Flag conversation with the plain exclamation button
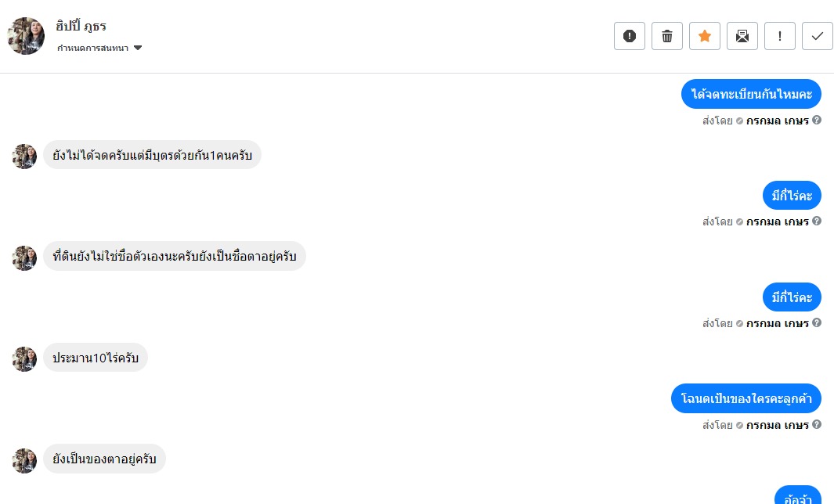834x504 pixels. (780, 36)
